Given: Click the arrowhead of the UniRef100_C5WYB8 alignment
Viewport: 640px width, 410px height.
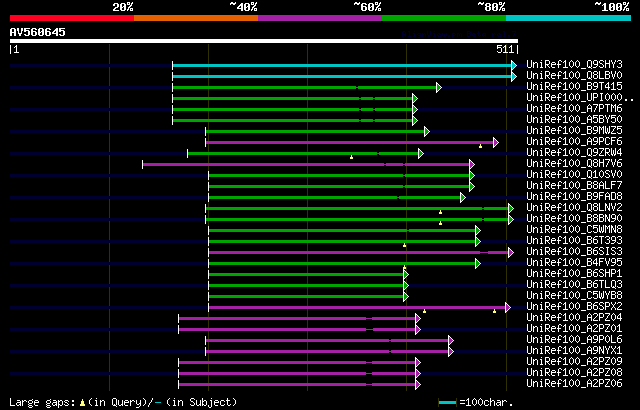Looking at the screenshot, I should point(406,297).
